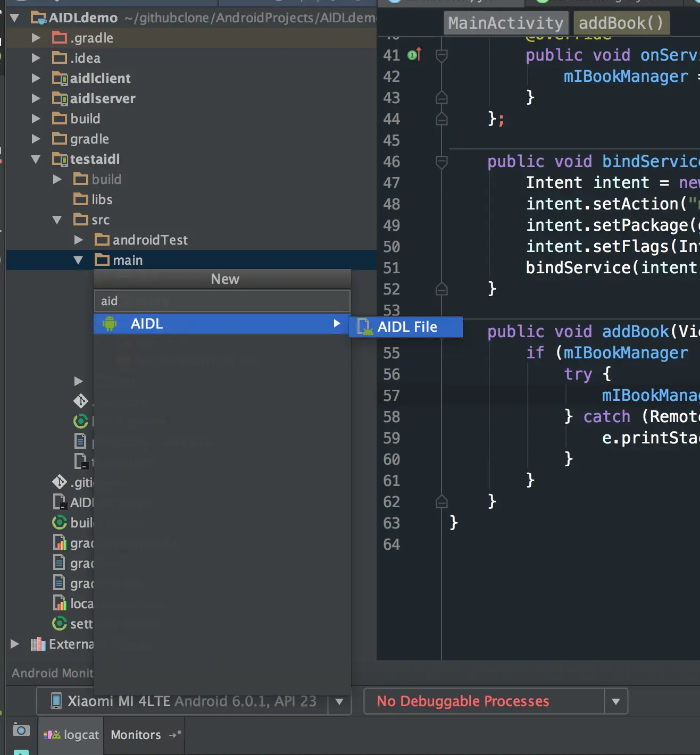Image resolution: width=700 pixels, height=755 pixels.
Task: Expand the androidTest folder
Action: [x=78, y=240]
